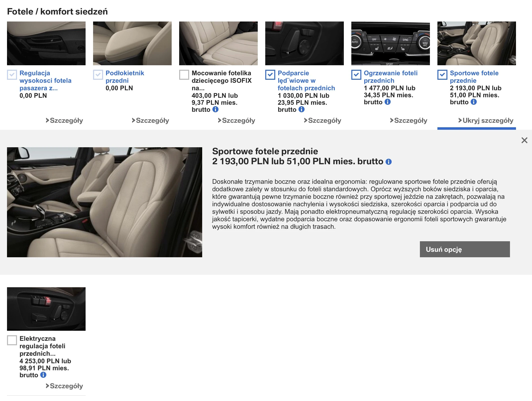The width and height of the screenshot is (532, 401).
Task: Close the details panel with X
Action: (x=524, y=140)
